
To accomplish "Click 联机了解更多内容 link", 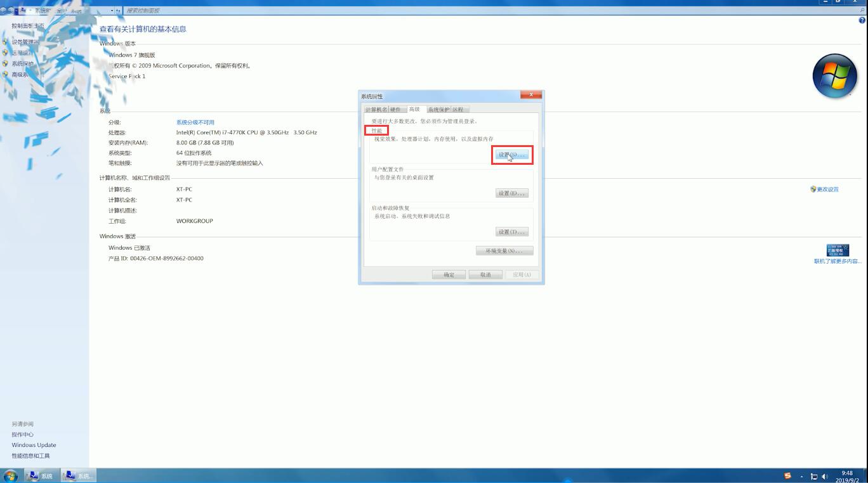I will click(838, 261).
